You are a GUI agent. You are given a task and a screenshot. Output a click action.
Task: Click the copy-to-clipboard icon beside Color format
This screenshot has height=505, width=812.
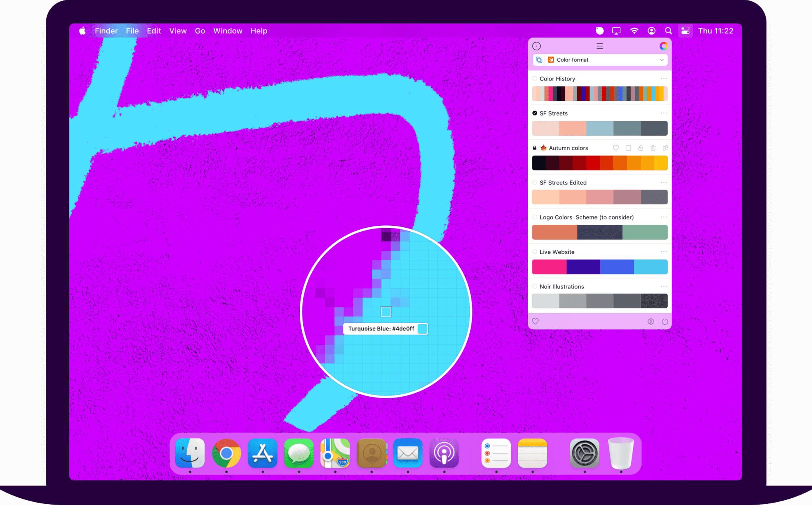point(539,60)
